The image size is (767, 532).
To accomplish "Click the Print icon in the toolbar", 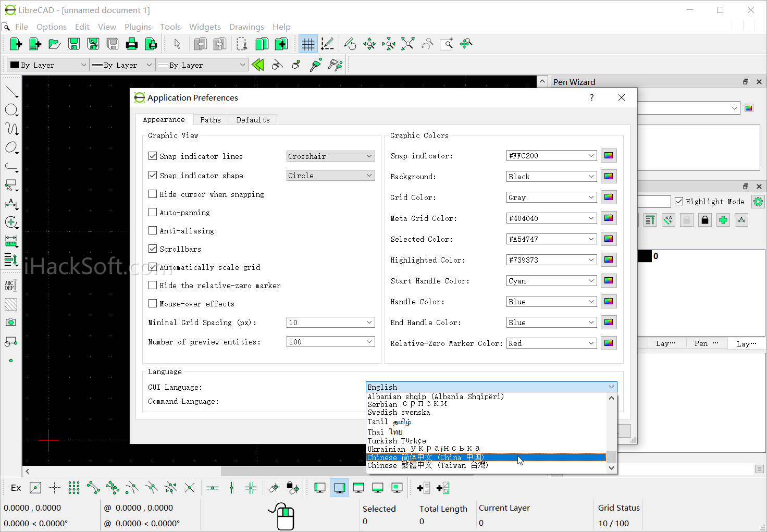I will click(132, 44).
